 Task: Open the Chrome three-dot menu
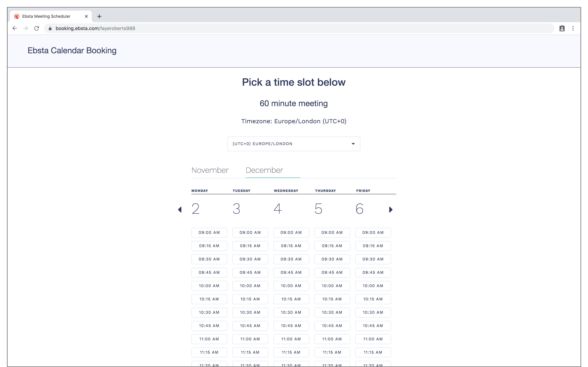(573, 28)
